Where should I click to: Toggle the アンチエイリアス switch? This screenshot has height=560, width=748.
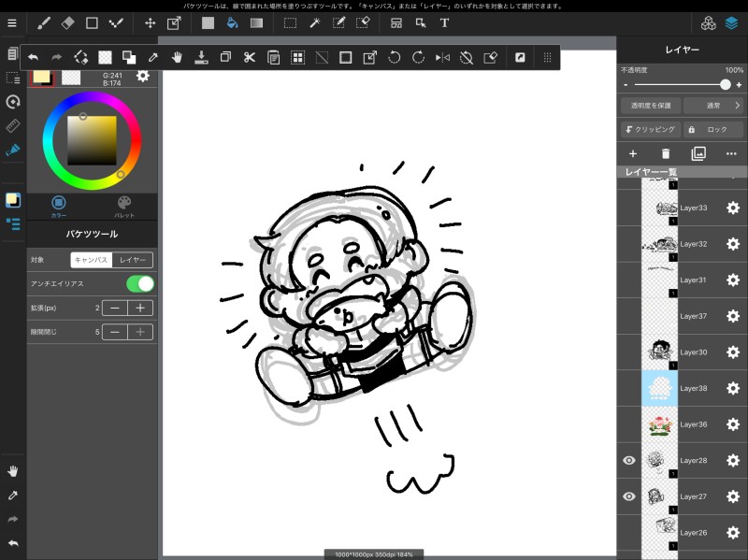pos(140,284)
